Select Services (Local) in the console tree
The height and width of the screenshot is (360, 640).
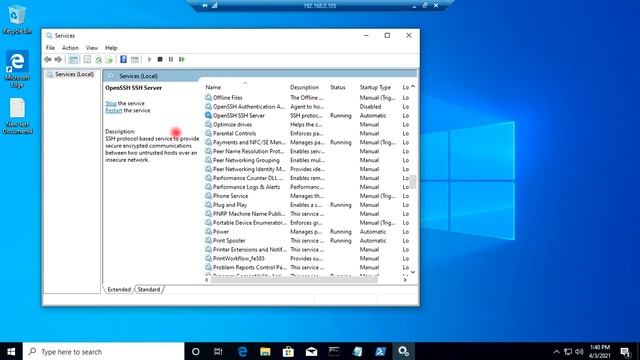[x=74, y=74]
